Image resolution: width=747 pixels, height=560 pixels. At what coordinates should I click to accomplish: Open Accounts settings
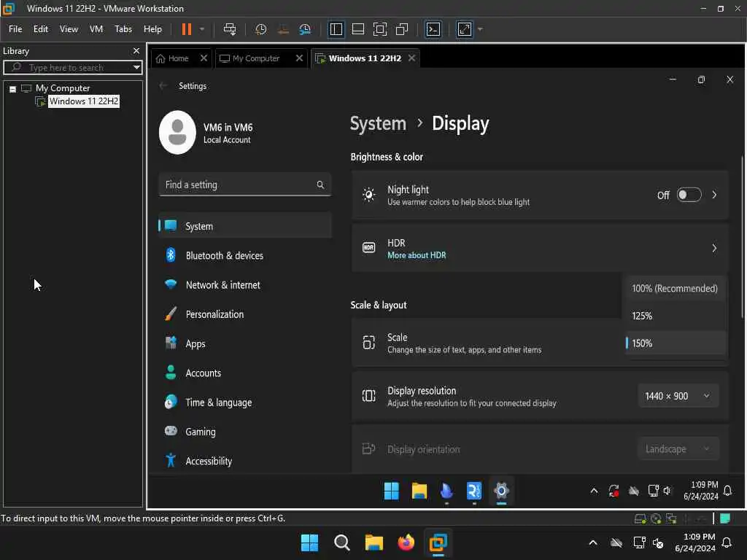point(245,373)
